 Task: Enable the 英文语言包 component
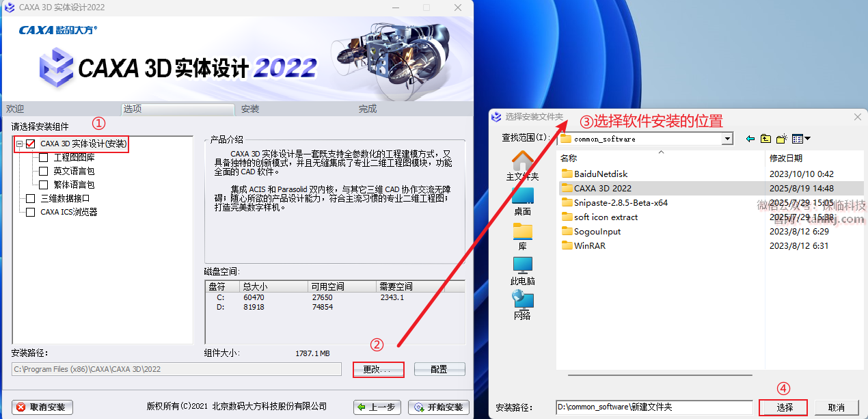44,172
